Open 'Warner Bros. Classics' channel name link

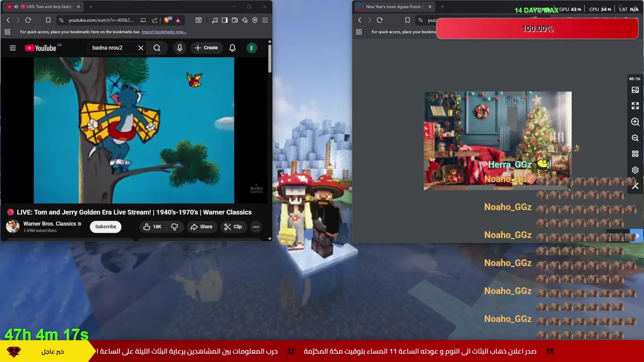[49, 224]
